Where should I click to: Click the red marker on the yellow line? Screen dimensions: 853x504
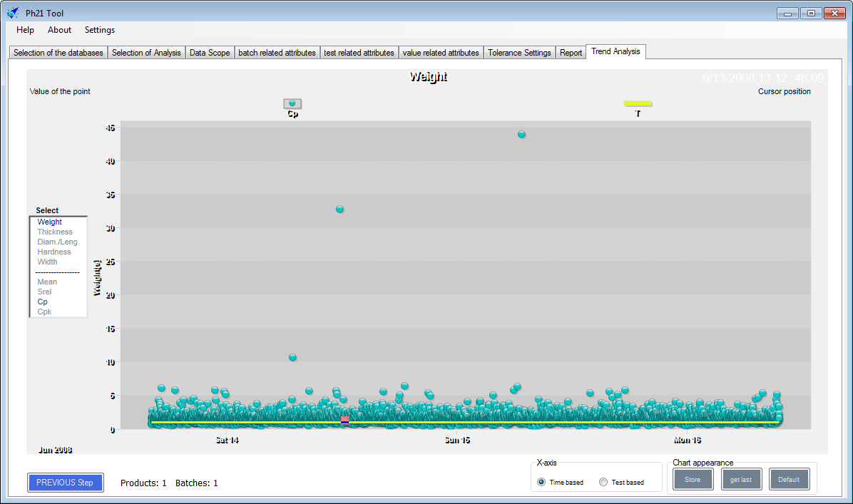[x=344, y=420]
